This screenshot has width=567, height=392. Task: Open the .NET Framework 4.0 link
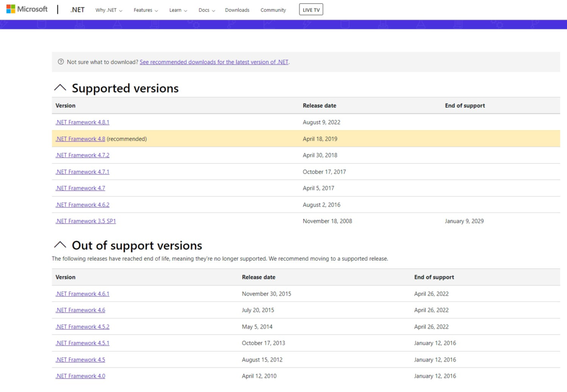[x=80, y=376]
